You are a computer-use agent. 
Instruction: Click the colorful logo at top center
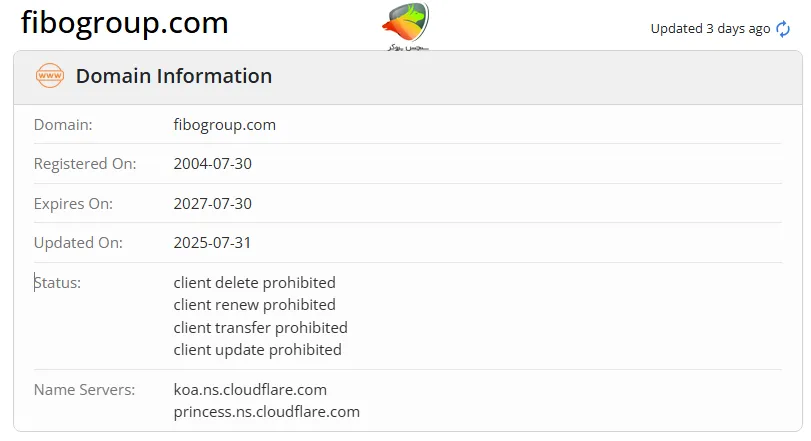click(405, 25)
